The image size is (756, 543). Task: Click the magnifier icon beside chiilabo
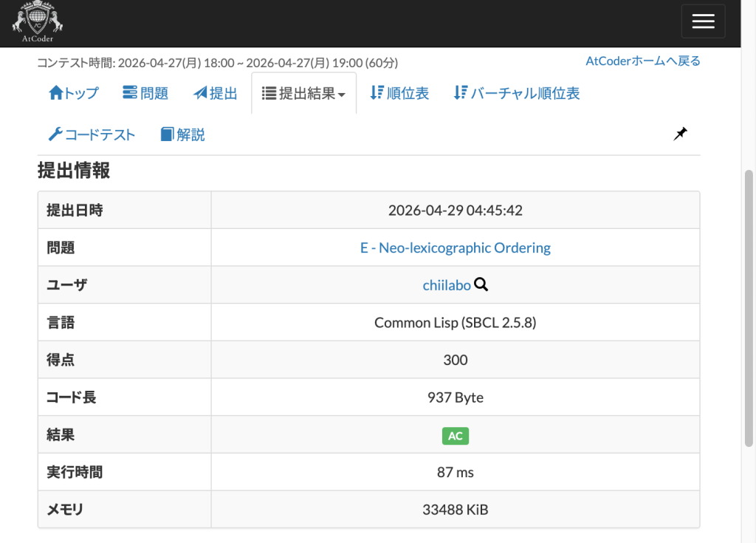point(481,284)
